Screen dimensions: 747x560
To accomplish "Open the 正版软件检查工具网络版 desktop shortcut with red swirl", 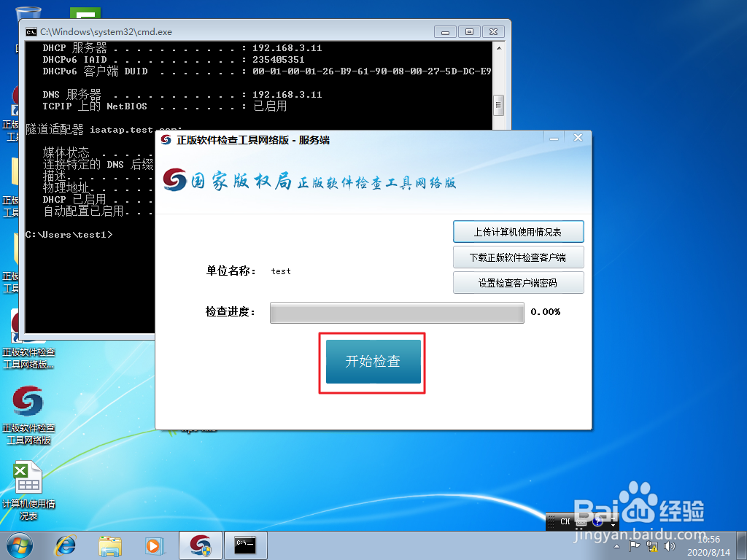I will pyautogui.click(x=28, y=414).
